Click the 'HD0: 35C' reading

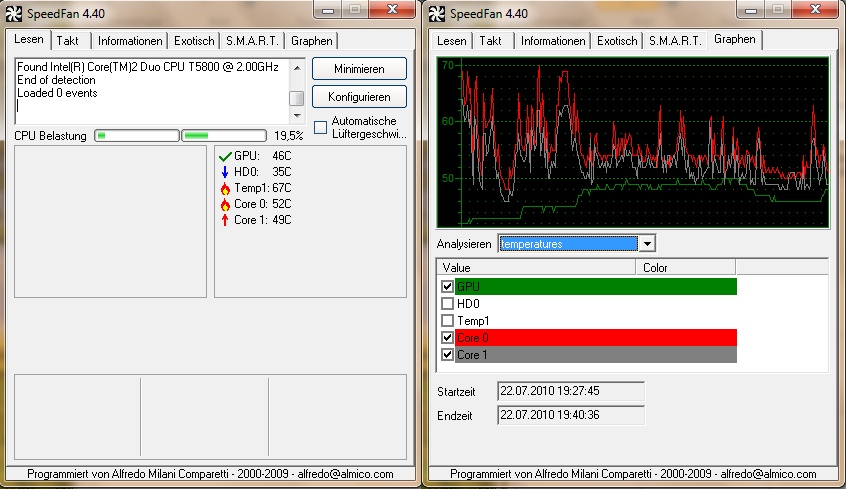[x=262, y=172]
